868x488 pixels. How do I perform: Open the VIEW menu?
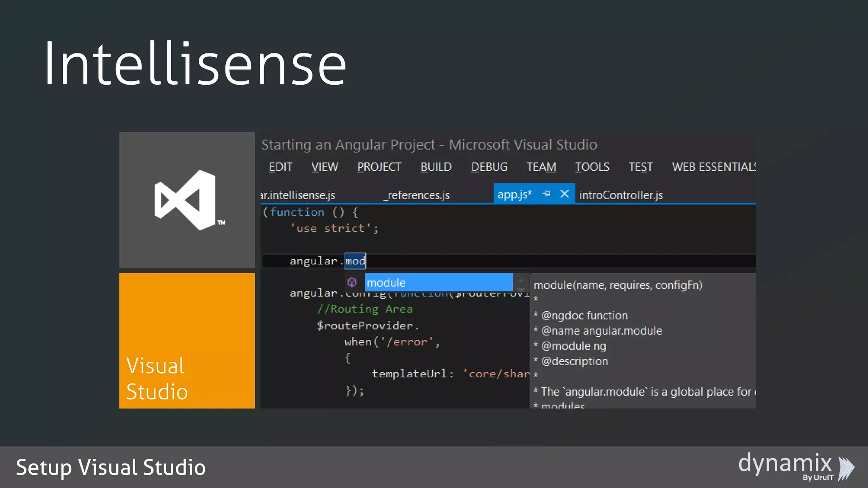pos(325,167)
